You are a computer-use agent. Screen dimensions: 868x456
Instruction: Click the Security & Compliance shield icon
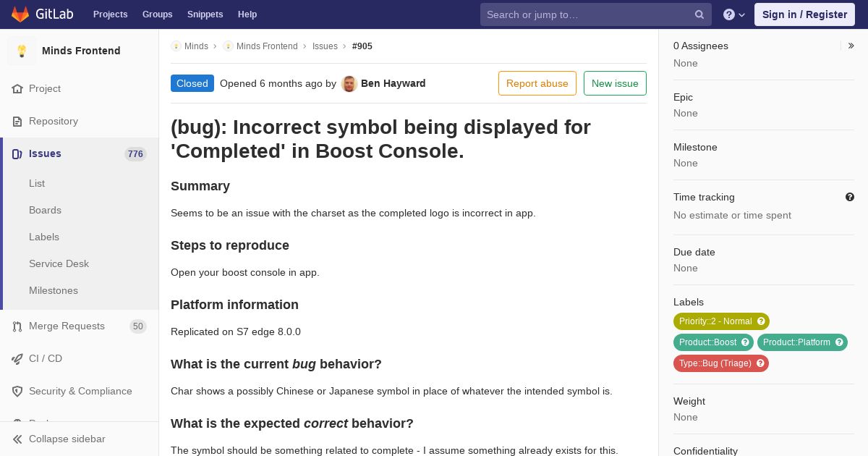click(x=17, y=392)
